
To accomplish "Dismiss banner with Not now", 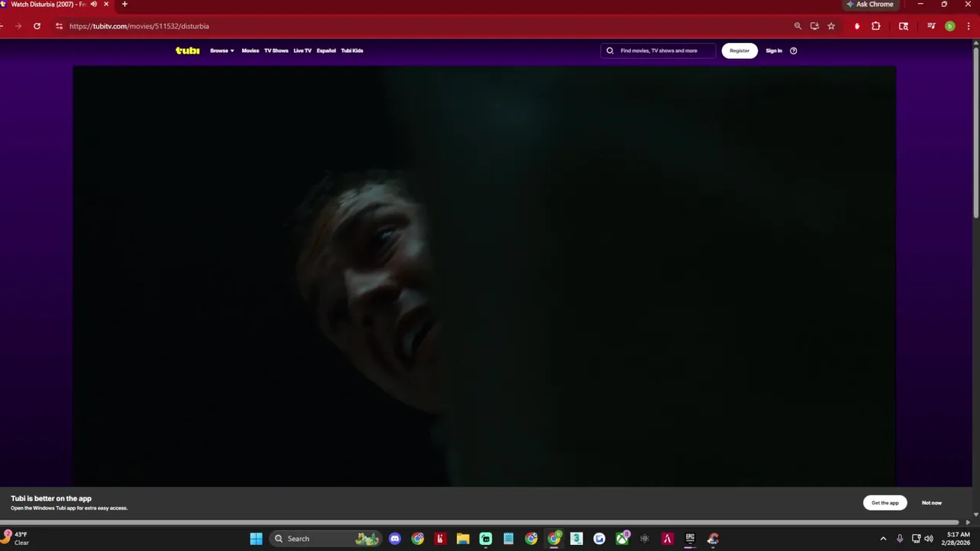I will 932,503.
